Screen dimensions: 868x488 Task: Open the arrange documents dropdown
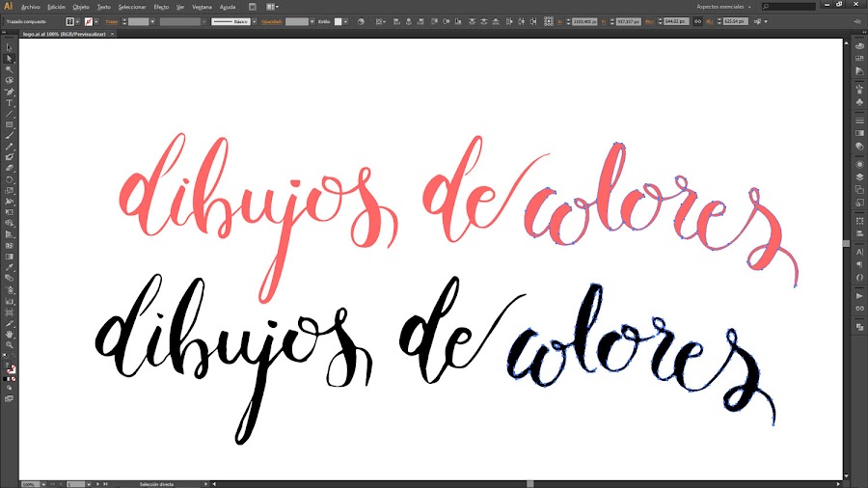tap(272, 7)
